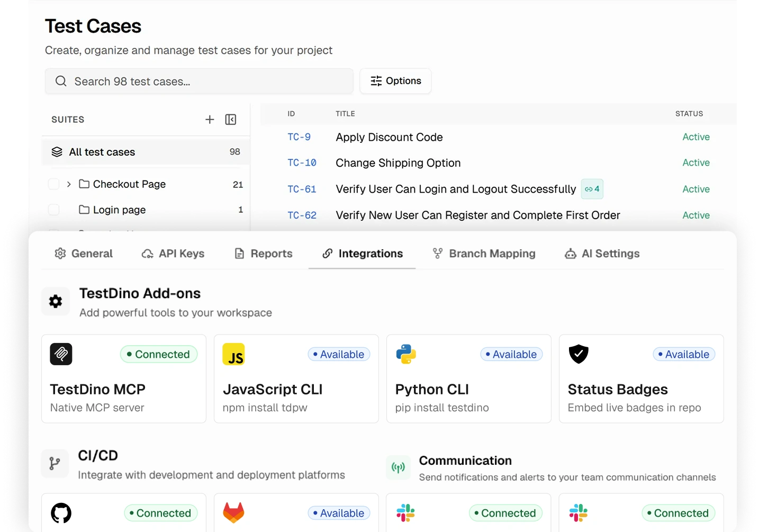This screenshot has width=759, height=532.
Task: Open the Python CLI card title
Action: pos(432,389)
